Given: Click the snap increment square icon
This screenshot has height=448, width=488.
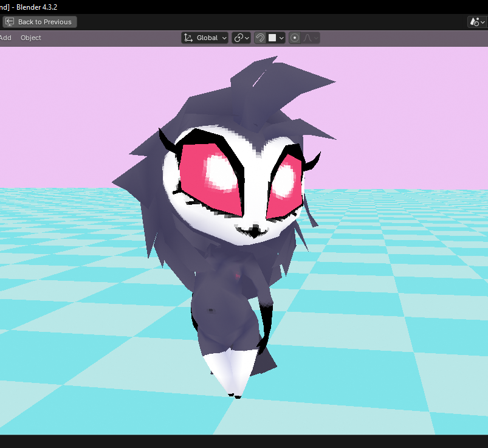Looking at the screenshot, I should click(272, 38).
